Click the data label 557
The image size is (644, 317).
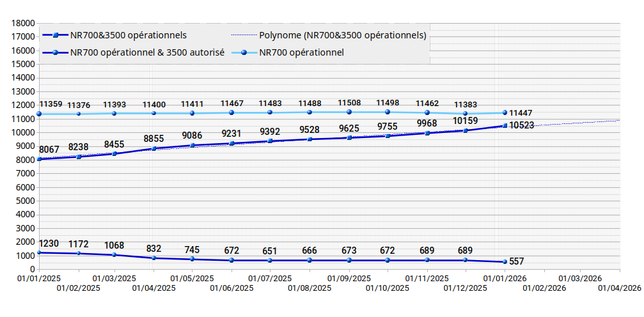(x=517, y=261)
